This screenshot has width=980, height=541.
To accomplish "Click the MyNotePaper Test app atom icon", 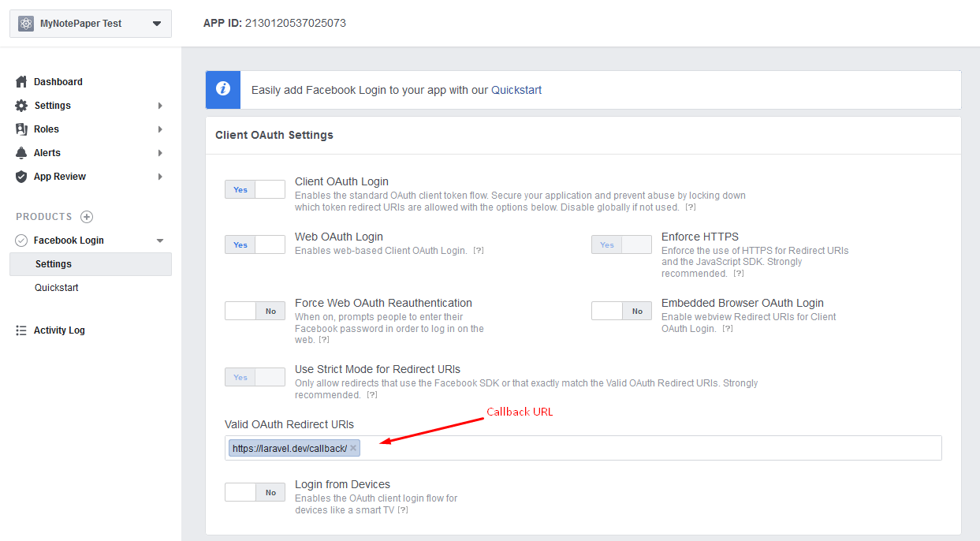I will click(x=26, y=24).
